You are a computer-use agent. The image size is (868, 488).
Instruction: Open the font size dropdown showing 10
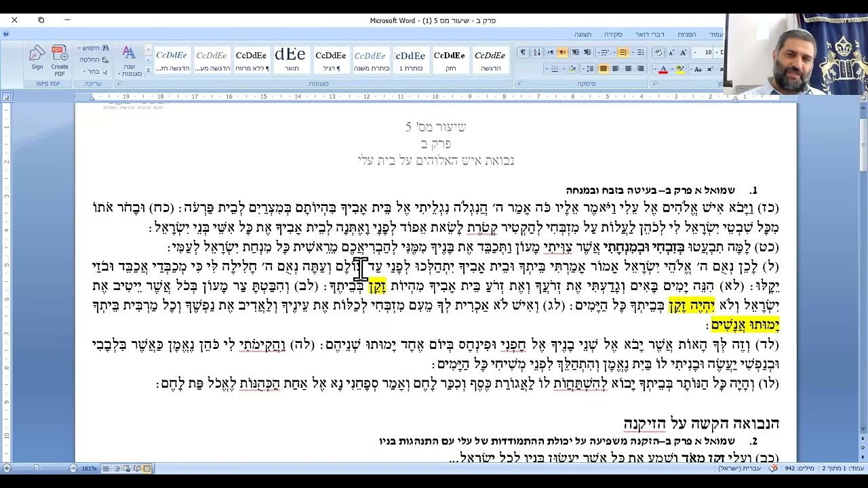695,52
